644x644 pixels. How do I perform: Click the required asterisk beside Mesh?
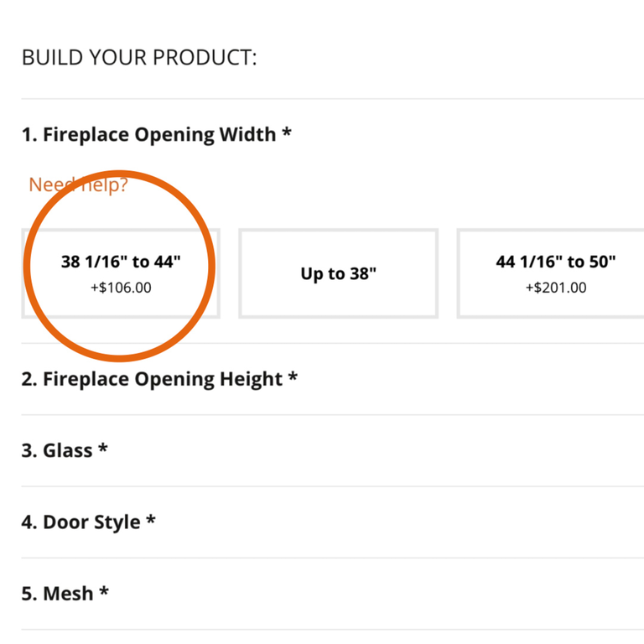[104, 592]
